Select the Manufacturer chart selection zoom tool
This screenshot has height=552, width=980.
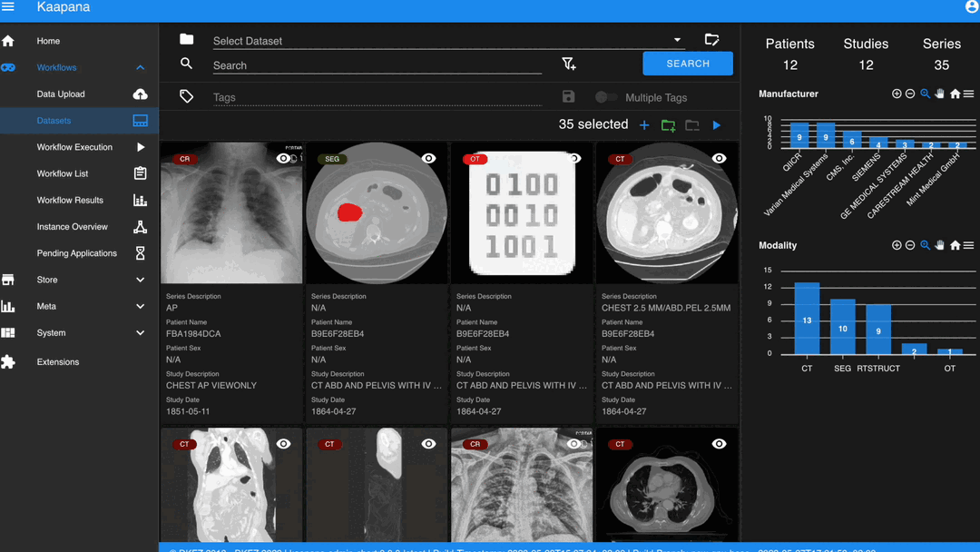(x=925, y=94)
